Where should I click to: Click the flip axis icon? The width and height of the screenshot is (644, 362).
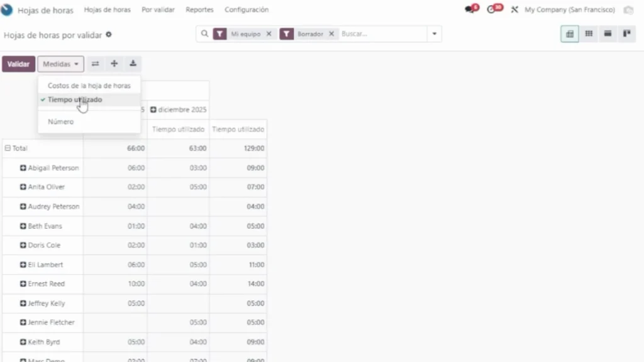[x=95, y=63]
